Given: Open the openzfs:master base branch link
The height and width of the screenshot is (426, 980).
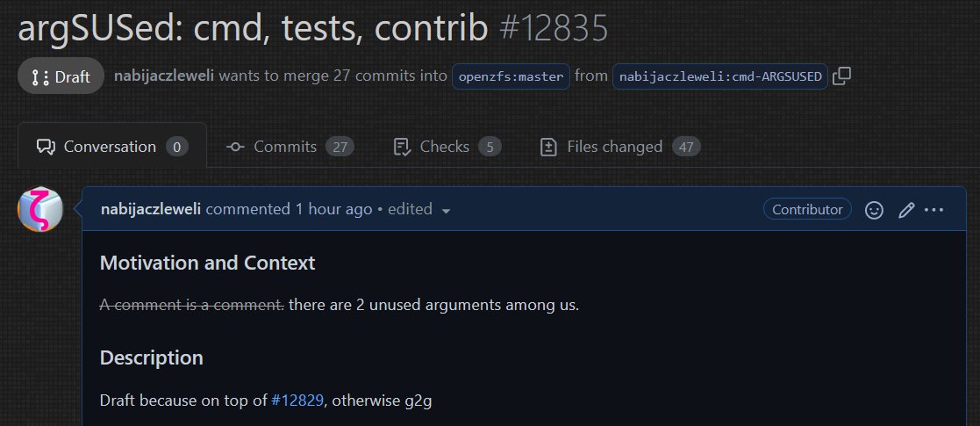Looking at the screenshot, I should click(x=512, y=76).
